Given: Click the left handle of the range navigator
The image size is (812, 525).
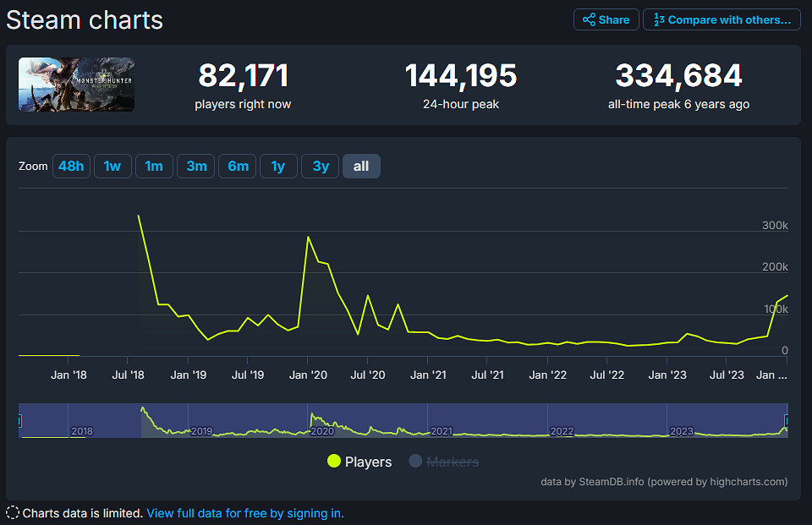Looking at the screenshot, I should [x=19, y=420].
